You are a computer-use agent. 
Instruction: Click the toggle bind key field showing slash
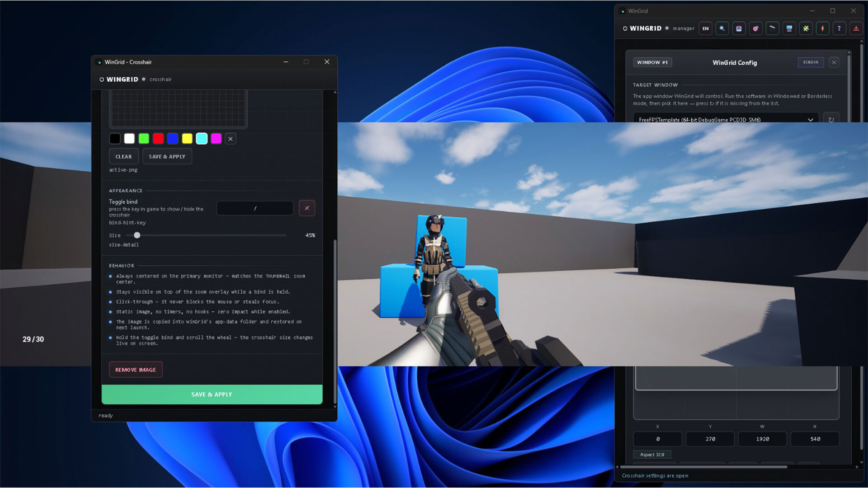point(255,208)
